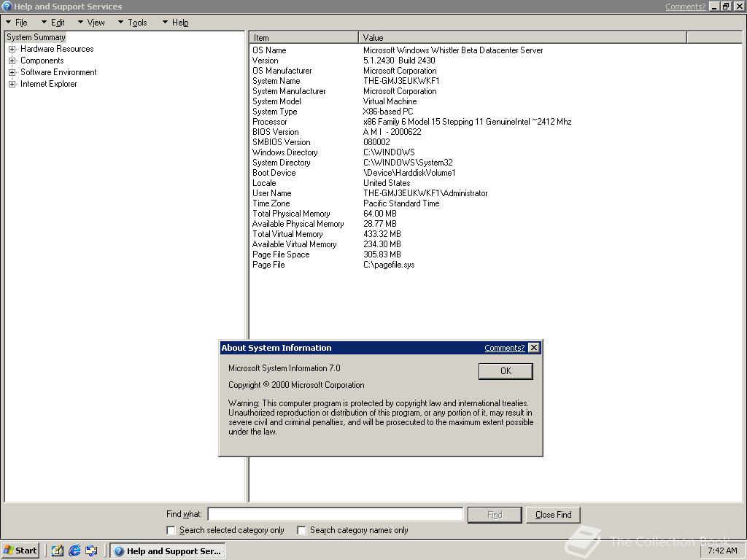The image size is (747, 560).
Task: Click Help and Support taskbar button
Action: click(168, 551)
